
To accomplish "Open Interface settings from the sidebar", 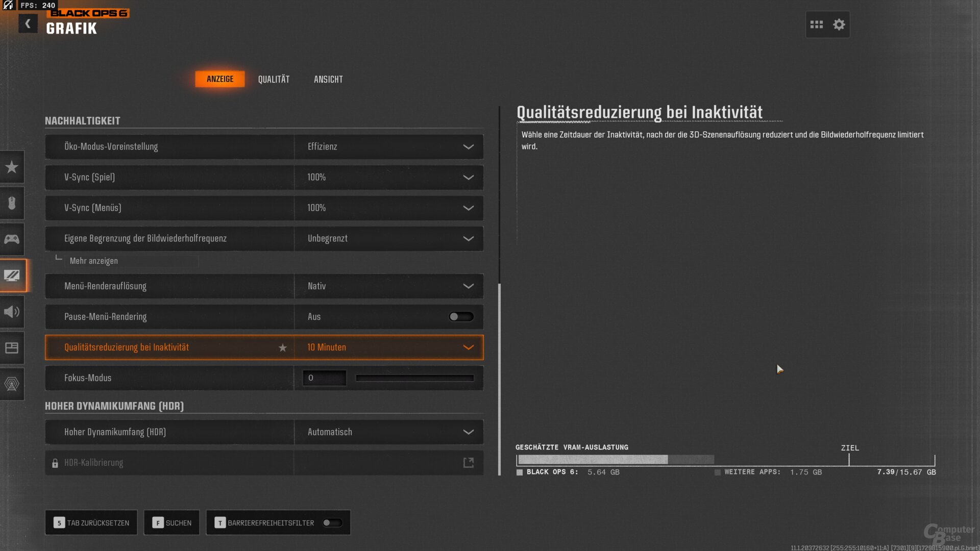I will [12, 347].
